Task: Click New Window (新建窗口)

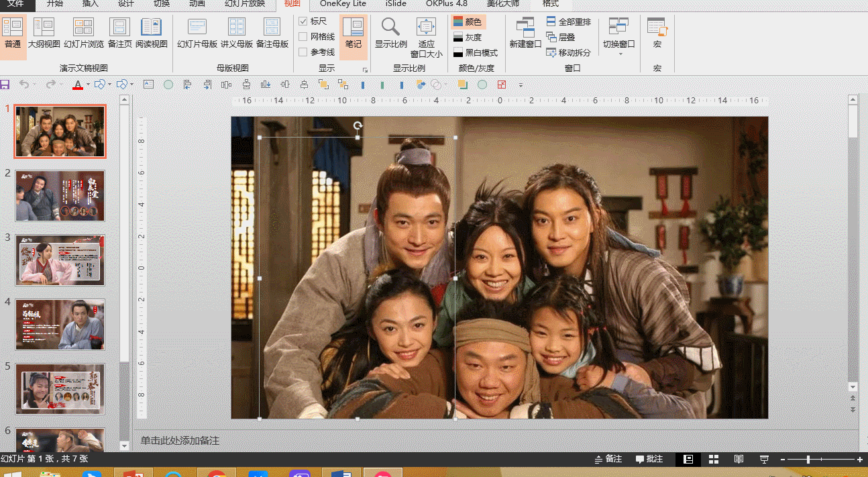Action: [x=525, y=34]
